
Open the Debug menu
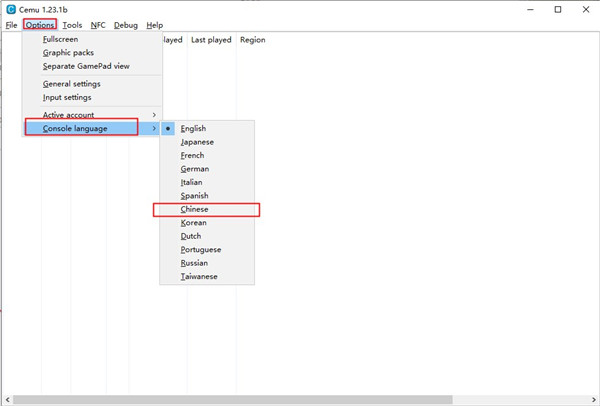coord(126,25)
